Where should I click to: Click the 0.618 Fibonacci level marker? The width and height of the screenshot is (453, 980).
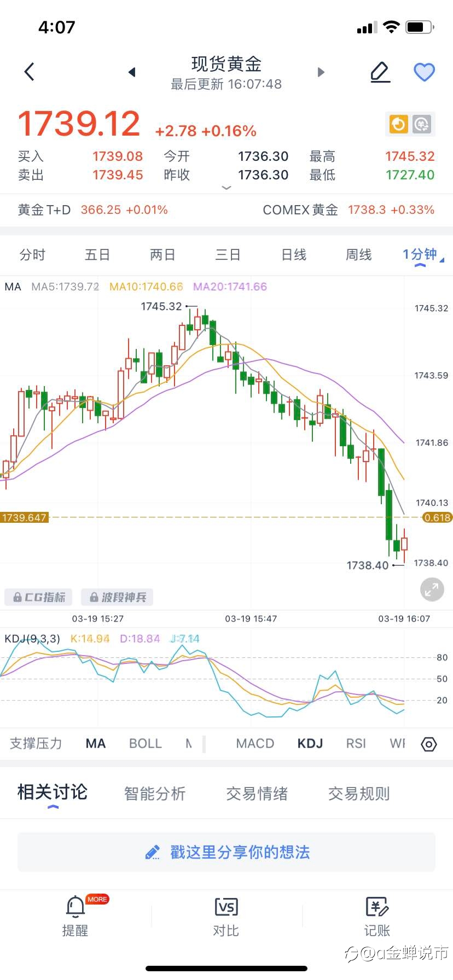[437, 517]
